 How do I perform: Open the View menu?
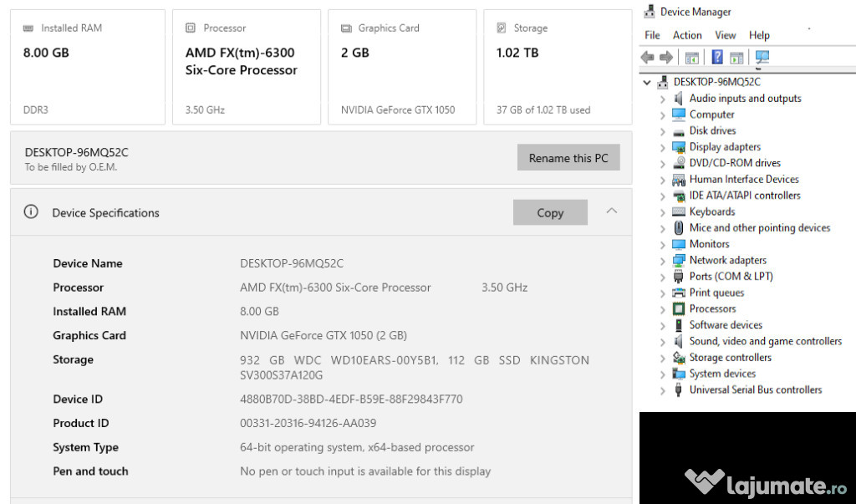tap(725, 35)
